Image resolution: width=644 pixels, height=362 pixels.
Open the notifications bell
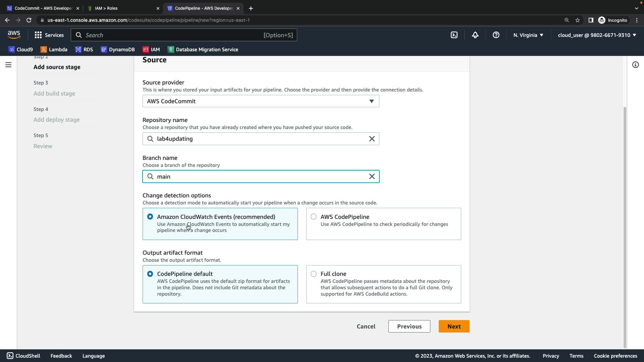tap(475, 35)
